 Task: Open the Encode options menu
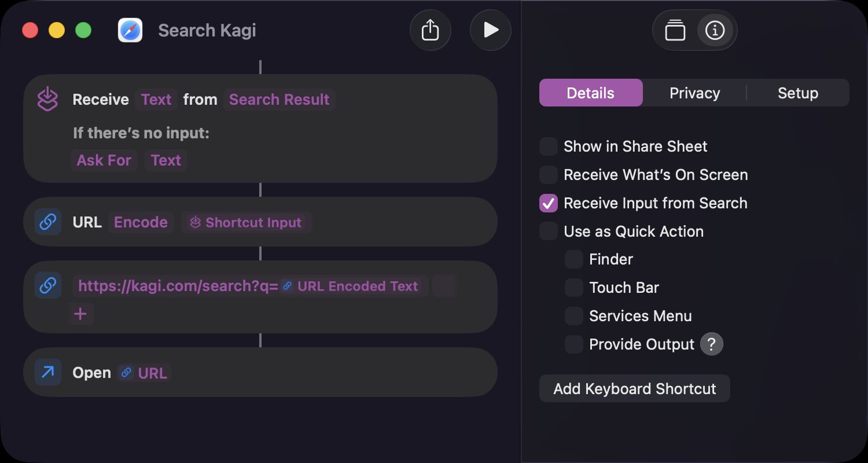pos(140,222)
